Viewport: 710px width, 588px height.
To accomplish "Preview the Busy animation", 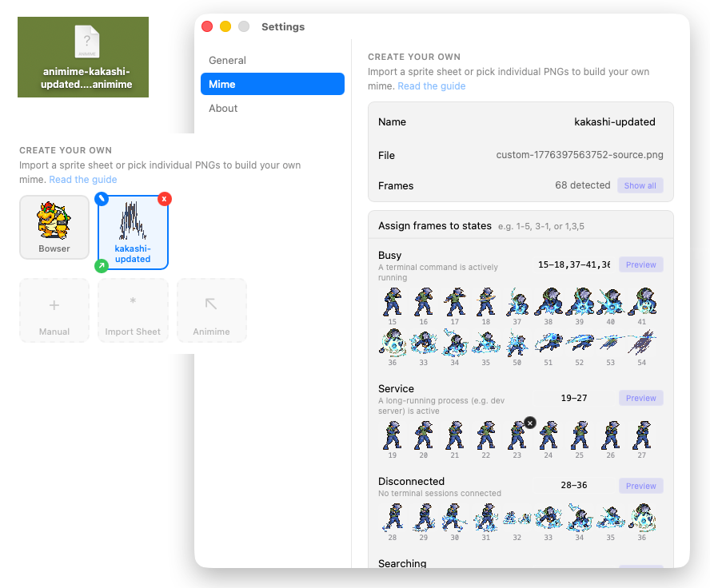I will [640, 264].
